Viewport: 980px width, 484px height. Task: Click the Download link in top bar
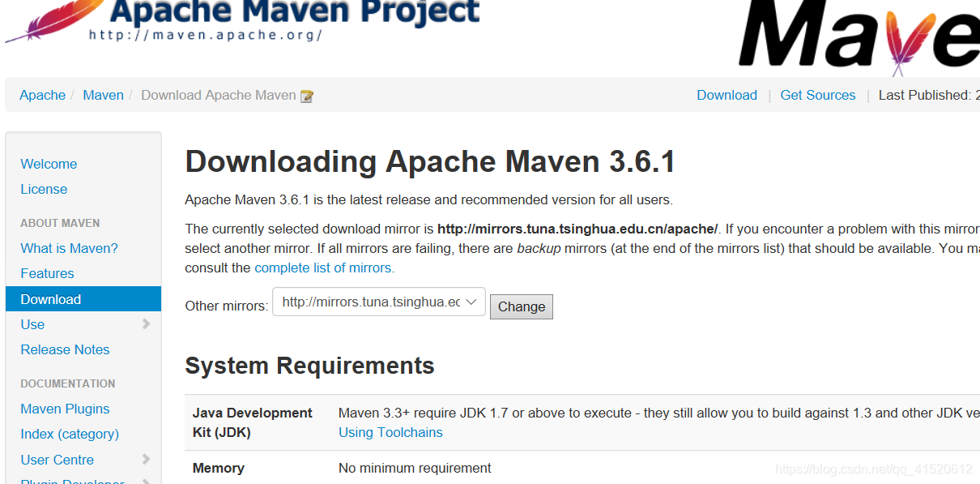click(727, 95)
